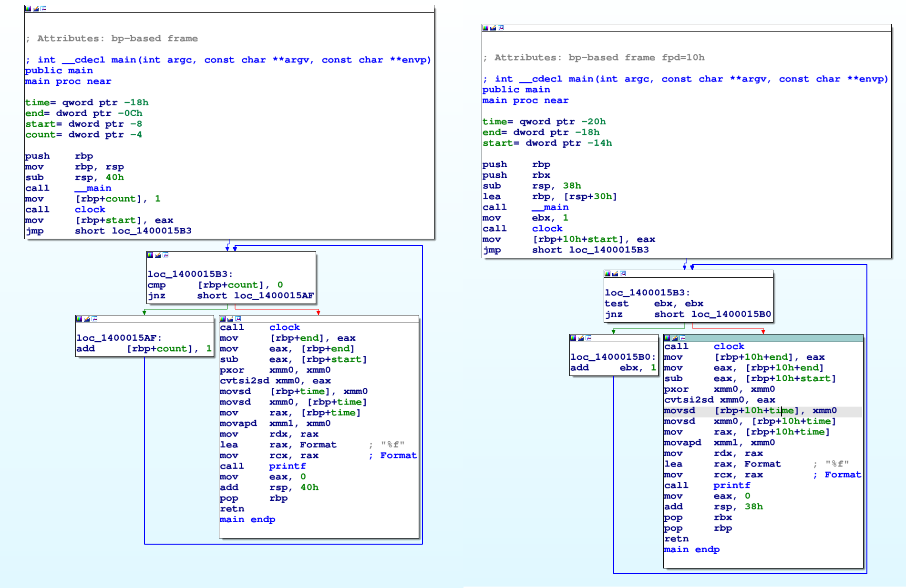Screen dimensions: 906x588
Task: Click the 'mov [rbp+count], 1' instruction
Action: click(x=93, y=199)
